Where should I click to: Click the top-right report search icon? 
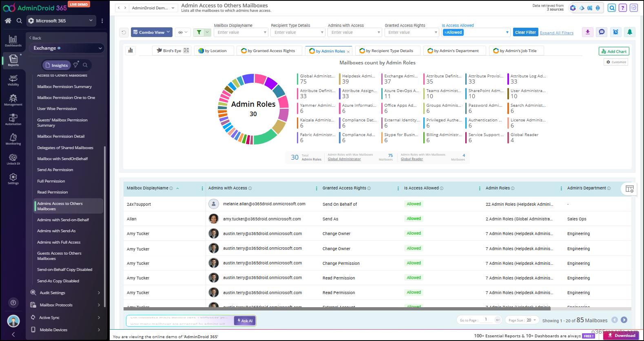click(x=612, y=8)
